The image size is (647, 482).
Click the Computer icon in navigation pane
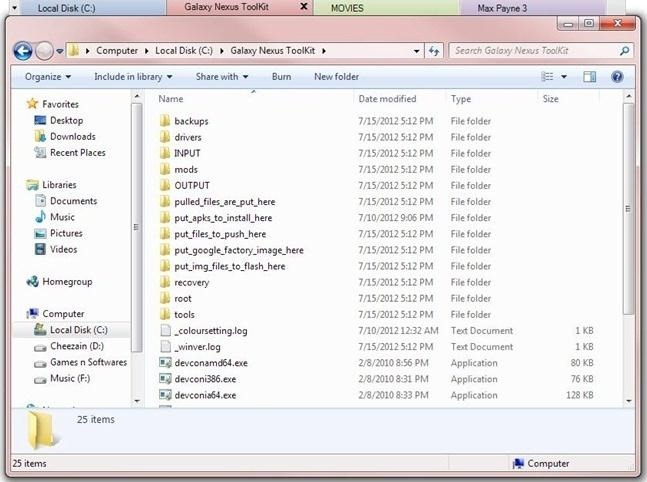coord(32,314)
